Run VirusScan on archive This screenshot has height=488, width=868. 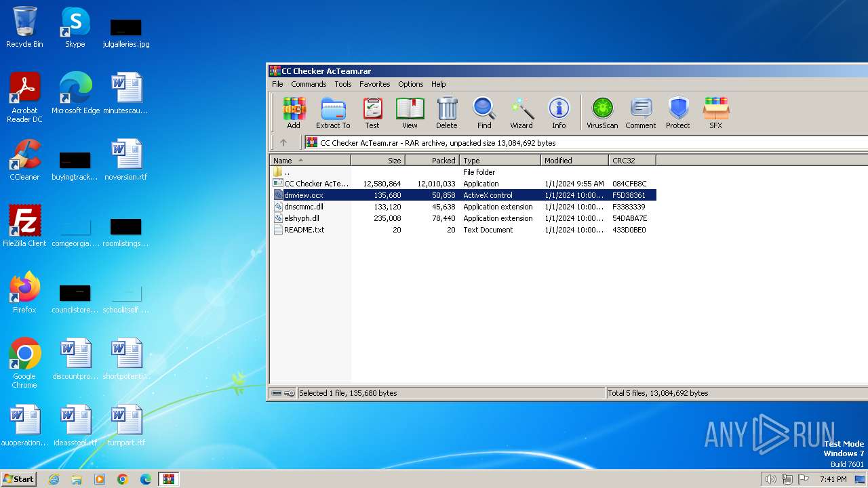pos(602,113)
